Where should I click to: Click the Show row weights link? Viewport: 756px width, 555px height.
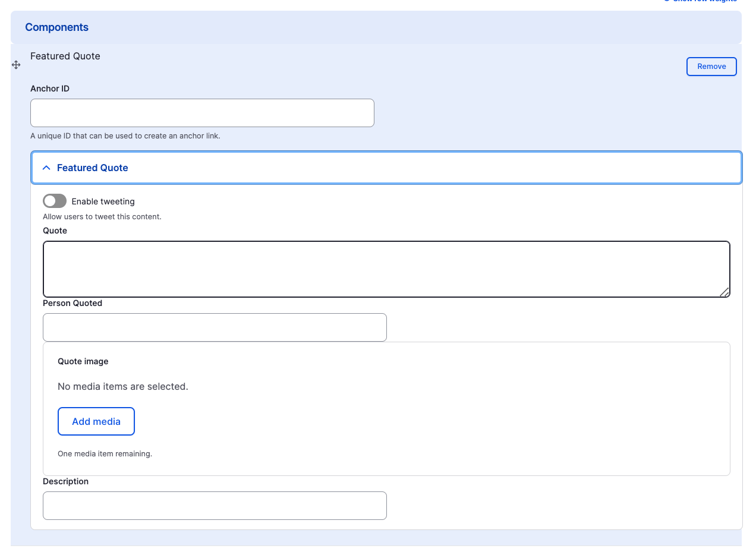coord(700,1)
